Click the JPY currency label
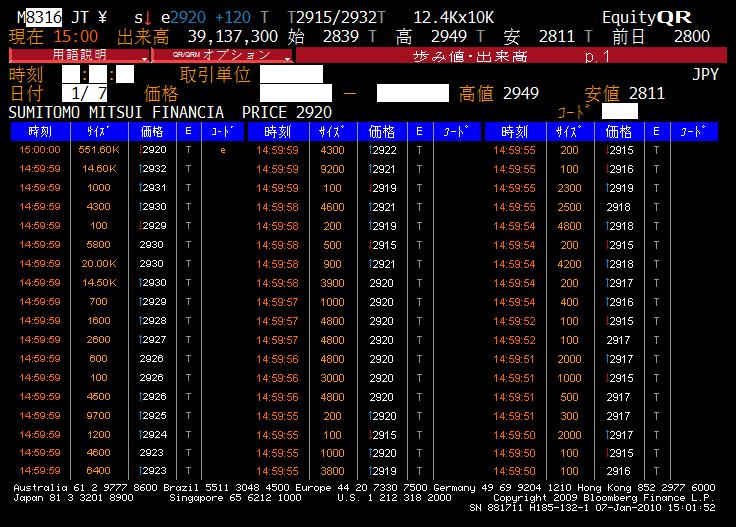736x527 pixels. click(705, 74)
